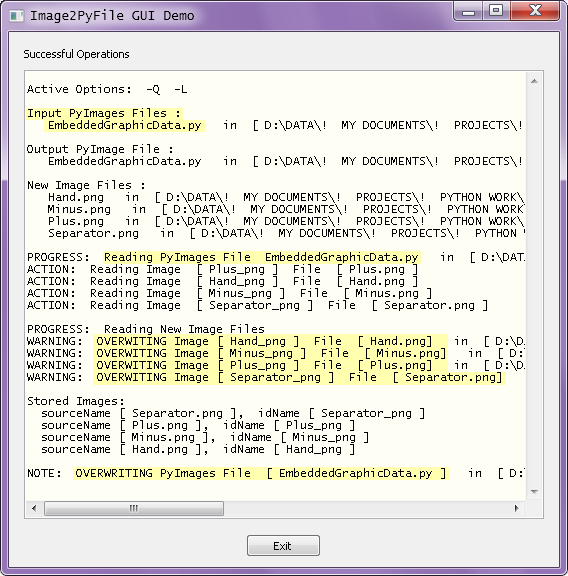Click stored image row sourceName Hand.png

tap(198, 449)
